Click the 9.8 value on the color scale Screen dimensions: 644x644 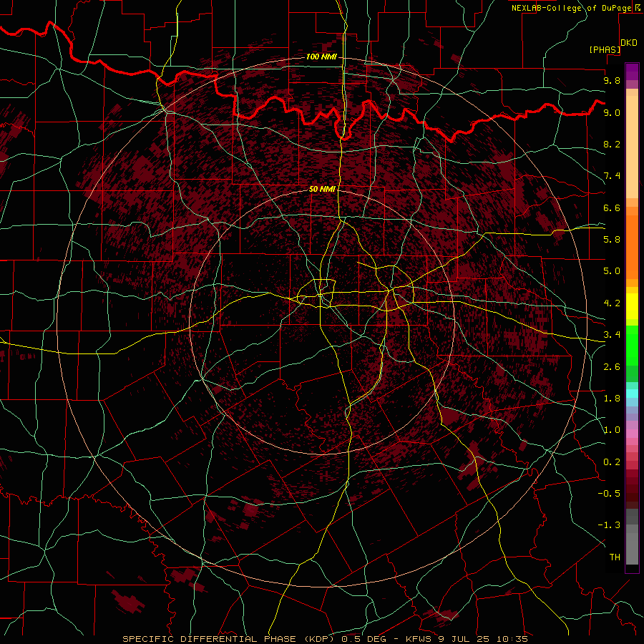612,80
